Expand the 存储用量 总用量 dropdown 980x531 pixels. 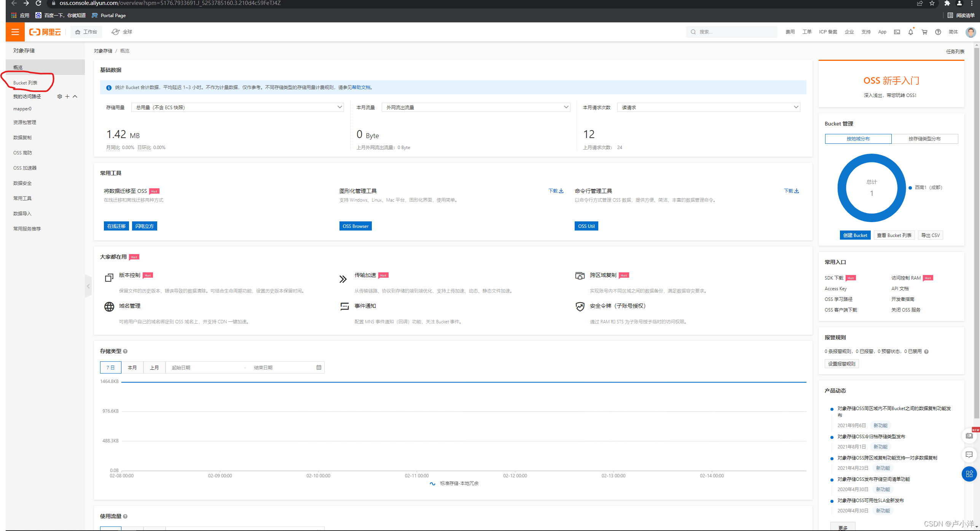237,108
